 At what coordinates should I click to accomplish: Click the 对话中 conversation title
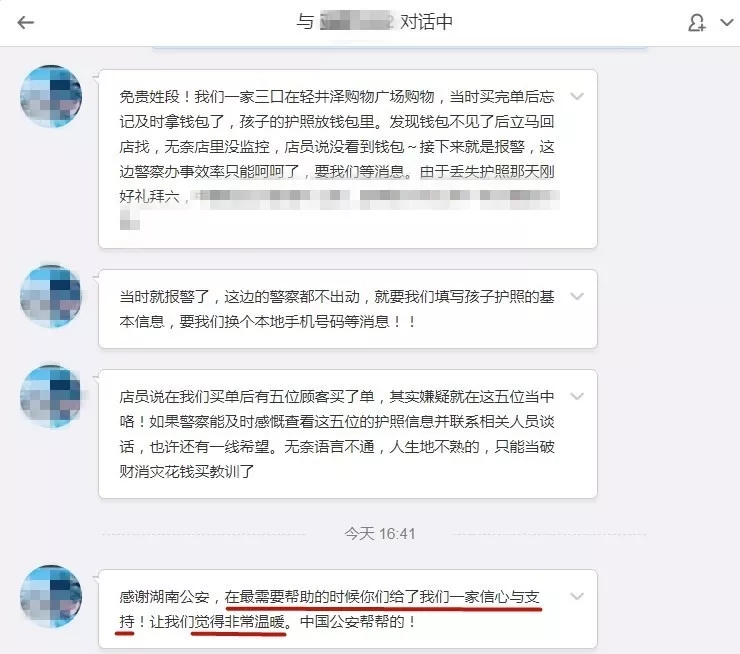pos(427,22)
